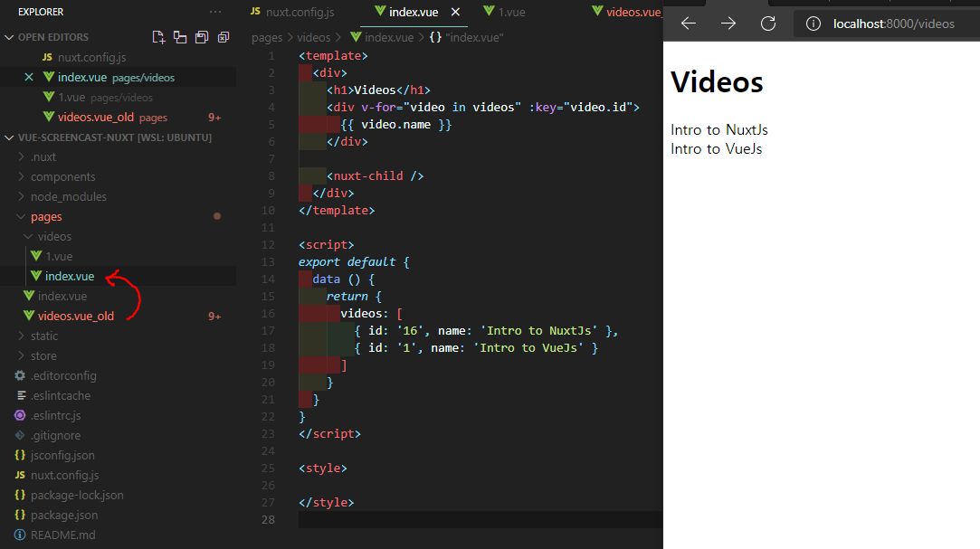Select videos.vue_old in Open Editors list
Image resolution: width=980 pixels, height=549 pixels.
[96, 118]
